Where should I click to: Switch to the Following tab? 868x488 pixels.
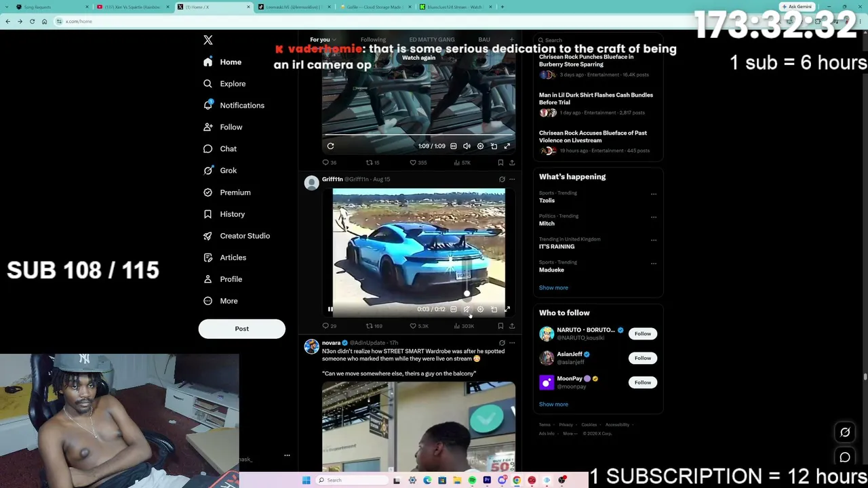click(x=373, y=39)
